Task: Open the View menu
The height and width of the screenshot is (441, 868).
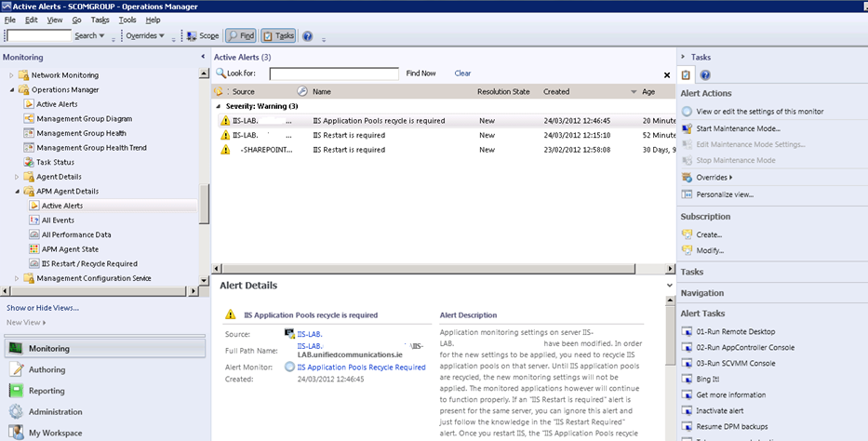Action: 55,20
